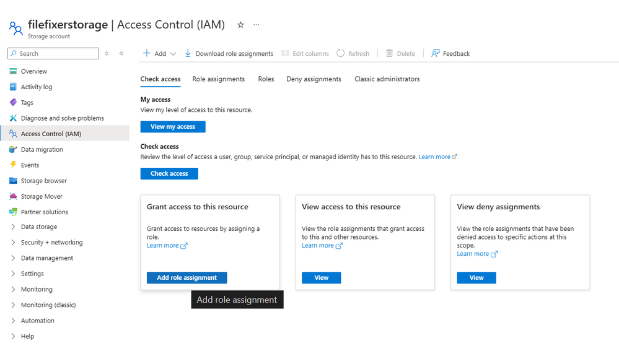The height and width of the screenshot is (364, 619).
Task: Open the Classic administrators tab
Action: 387,79
